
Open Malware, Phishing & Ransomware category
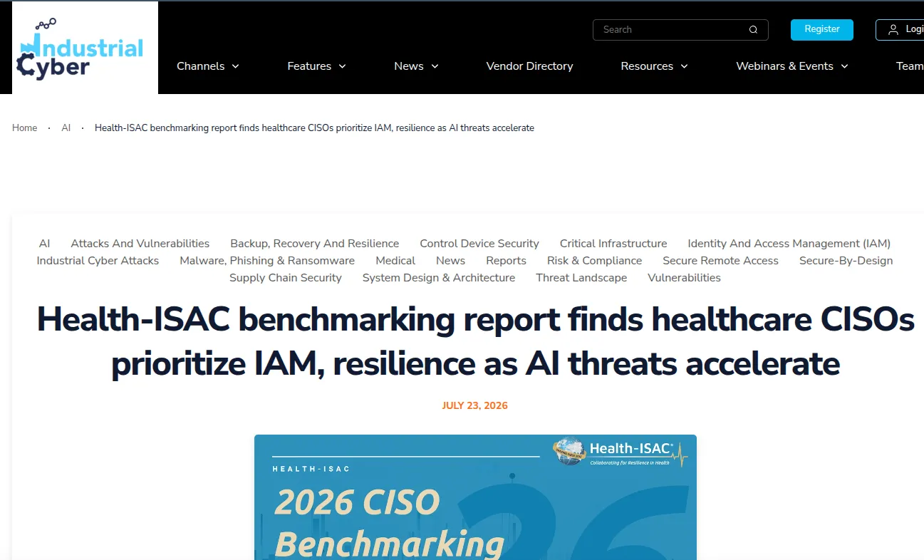tap(267, 261)
